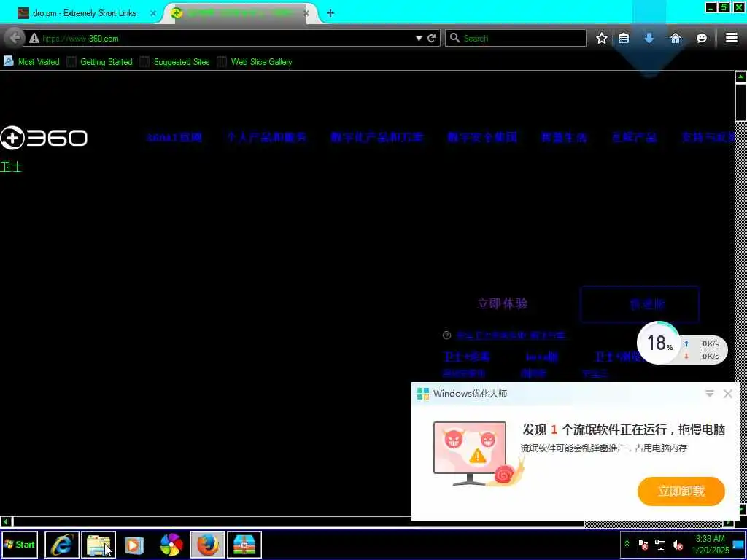Open a new tab with the plus button
Image resolution: width=747 pixels, height=560 pixels.
pos(330,13)
